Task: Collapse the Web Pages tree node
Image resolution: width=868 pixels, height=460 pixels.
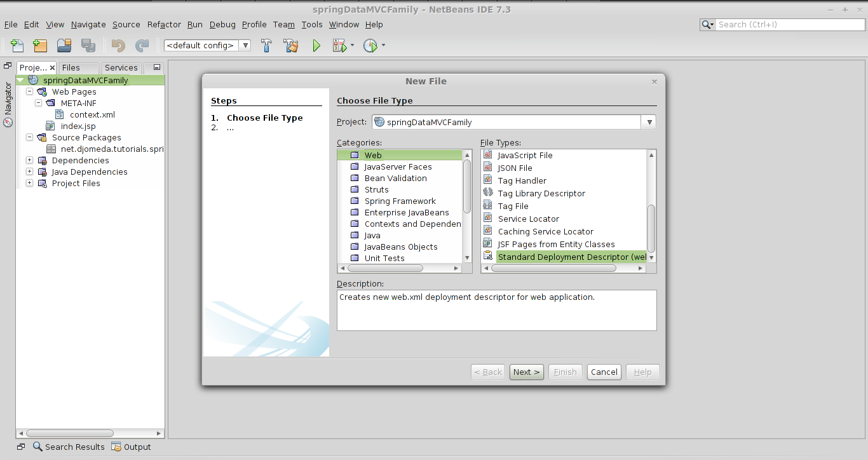Action: pyautogui.click(x=29, y=91)
